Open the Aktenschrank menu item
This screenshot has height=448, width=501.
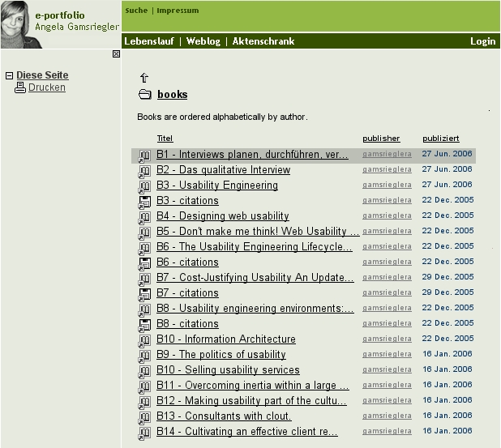tap(263, 41)
